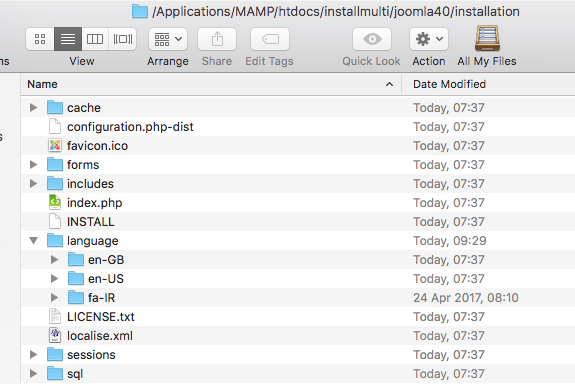575x384 pixels.
Task: Click the Share toolbar icon
Action: 217,39
